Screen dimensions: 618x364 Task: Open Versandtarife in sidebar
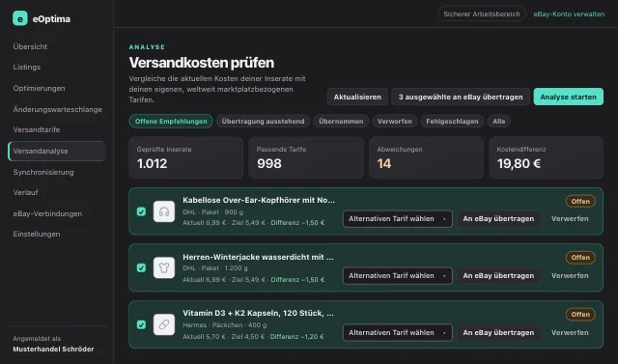[x=37, y=129]
